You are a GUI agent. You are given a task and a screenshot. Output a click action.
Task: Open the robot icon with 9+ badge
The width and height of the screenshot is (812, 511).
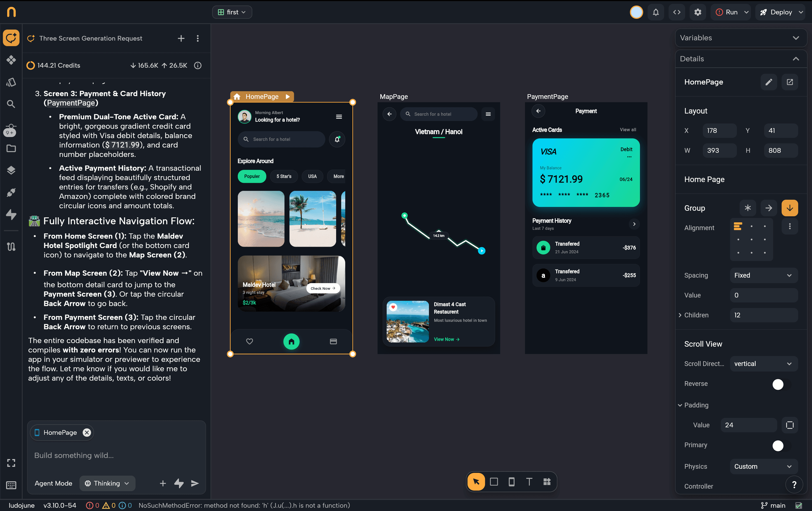(10, 130)
